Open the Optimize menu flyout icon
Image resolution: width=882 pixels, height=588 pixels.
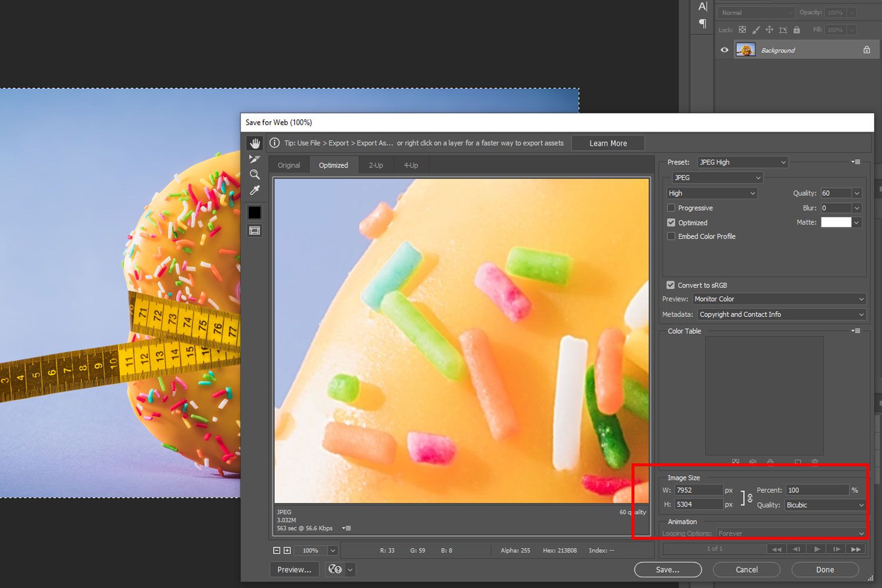[856, 162]
